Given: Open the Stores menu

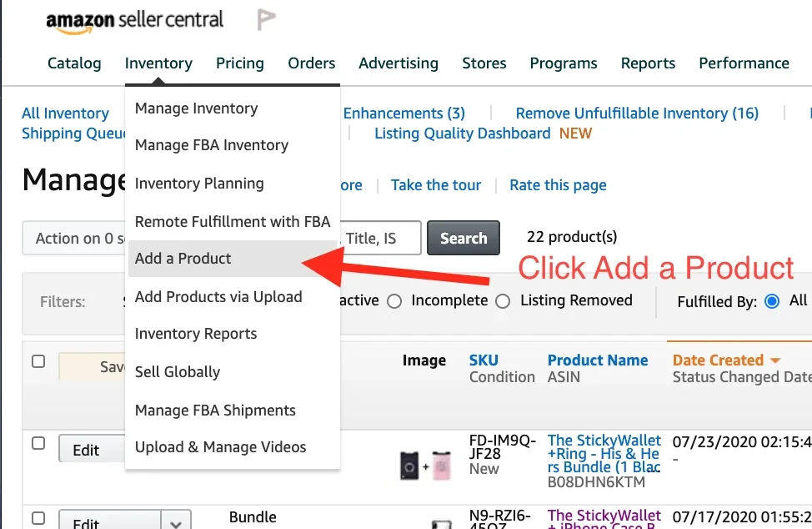Looking at the screenshot, I should click(x=484, y=63).
